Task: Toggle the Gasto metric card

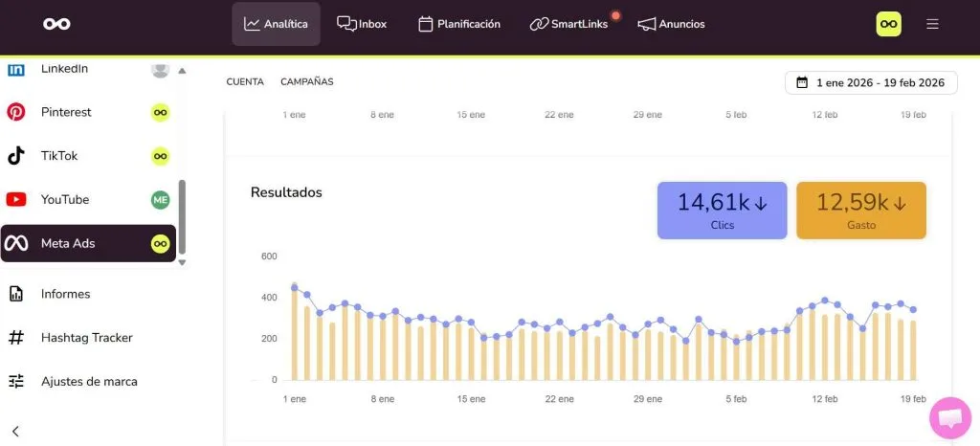Action: (x=861, y=211)
